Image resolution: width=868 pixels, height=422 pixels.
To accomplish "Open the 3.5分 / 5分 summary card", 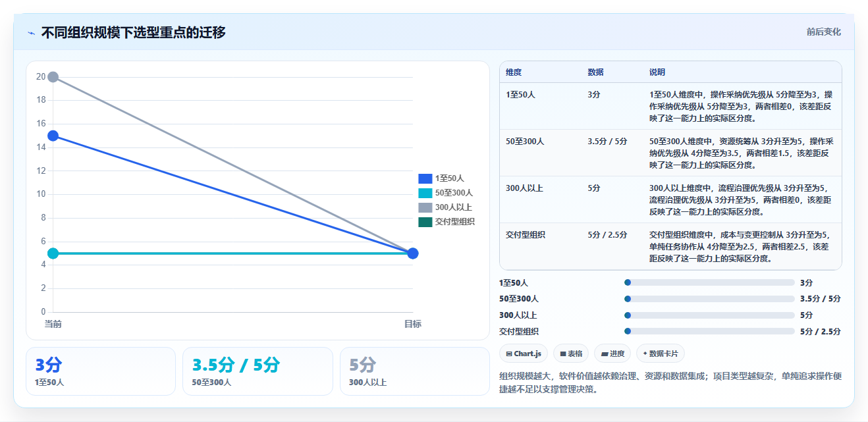I will click(258, 371).
